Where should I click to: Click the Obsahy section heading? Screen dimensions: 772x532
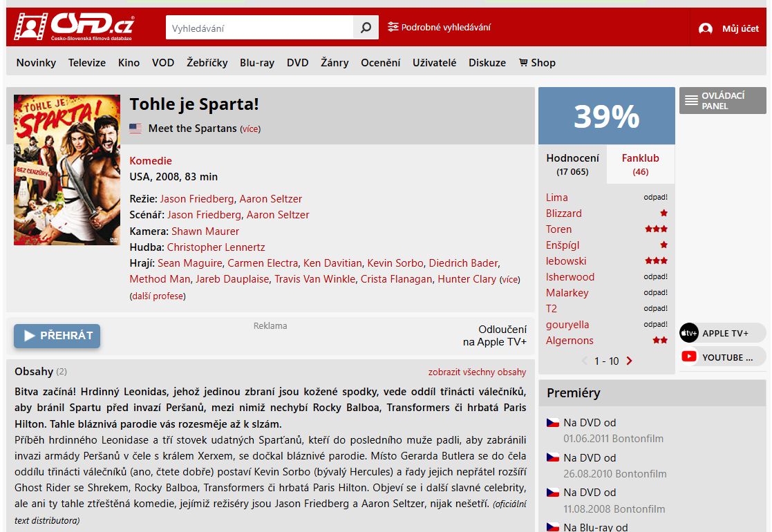pos(34,372)
